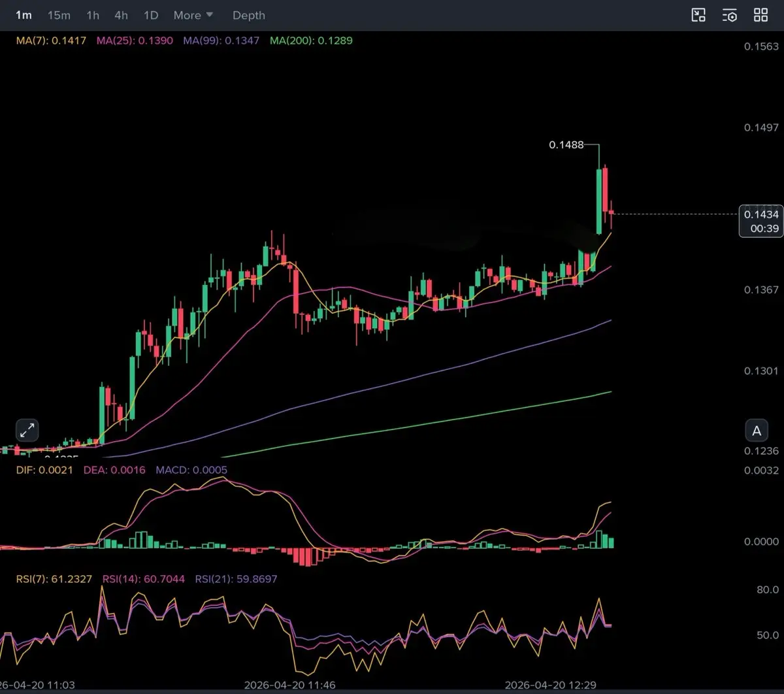This screenshot has height=694, width=784.
Task: Click the 0.0000 MACD axis label
Action: pyautogui.click(x=761, y=542)
